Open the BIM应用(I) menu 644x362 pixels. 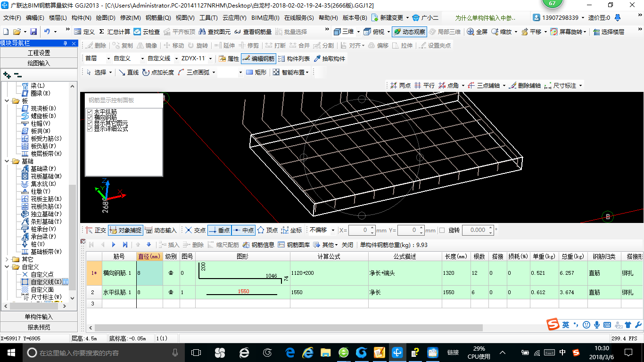point(265,18)
